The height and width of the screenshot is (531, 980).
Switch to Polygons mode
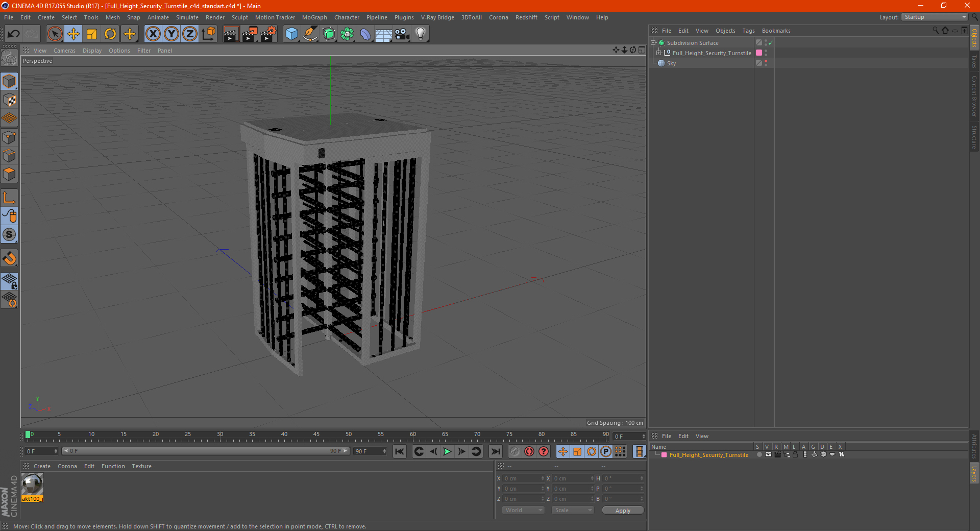pos(9,174)
